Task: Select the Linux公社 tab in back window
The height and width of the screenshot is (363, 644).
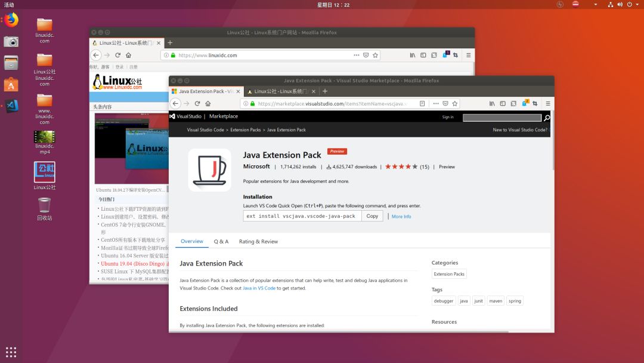Action: [x=126, y=43]
